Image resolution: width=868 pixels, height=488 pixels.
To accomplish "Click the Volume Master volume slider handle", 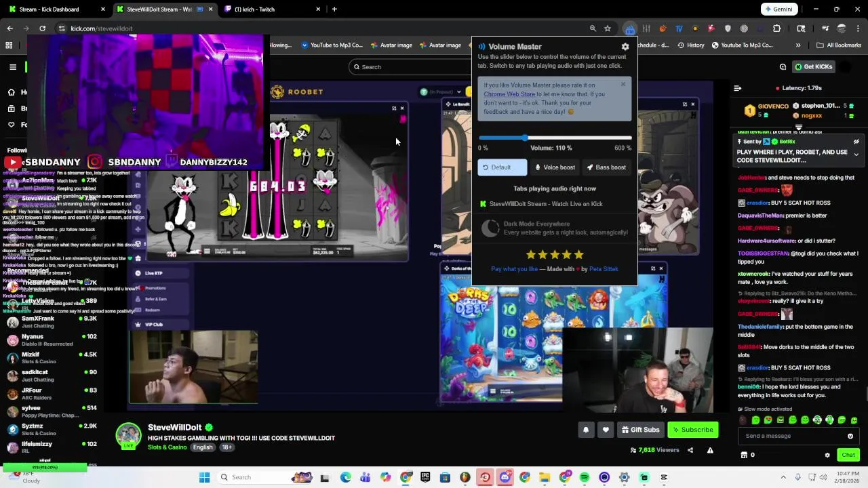I will click(x=525, y=138).
